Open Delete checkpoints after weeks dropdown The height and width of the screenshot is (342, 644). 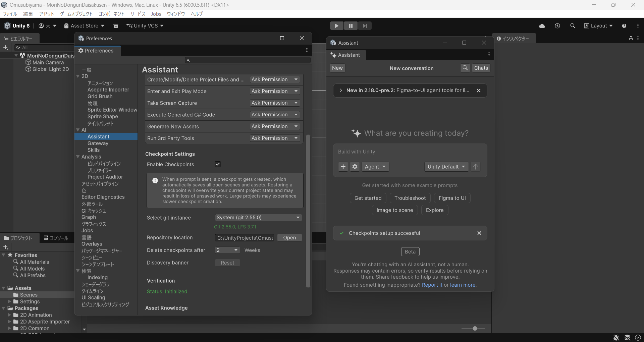(227, 250)
